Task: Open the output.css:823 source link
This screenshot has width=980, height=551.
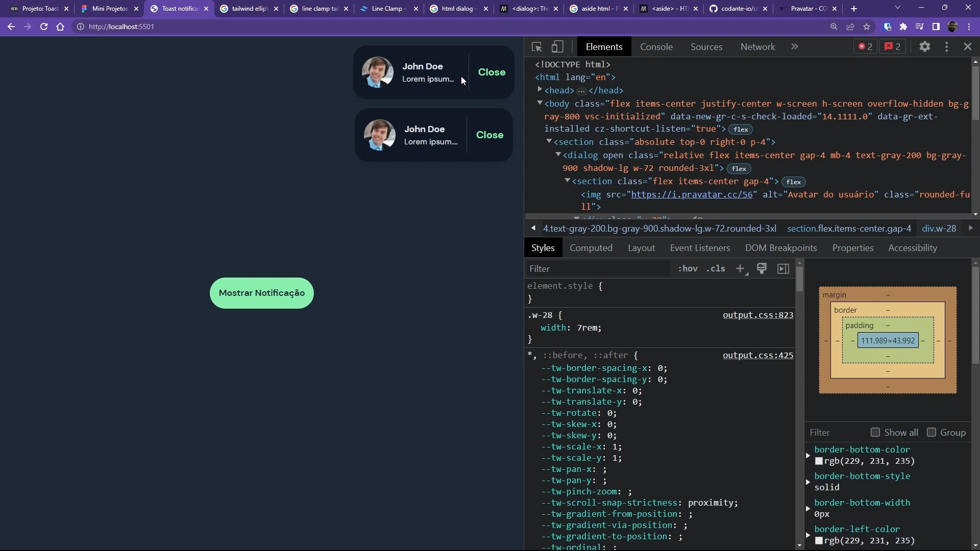Action: coord(757,315)
